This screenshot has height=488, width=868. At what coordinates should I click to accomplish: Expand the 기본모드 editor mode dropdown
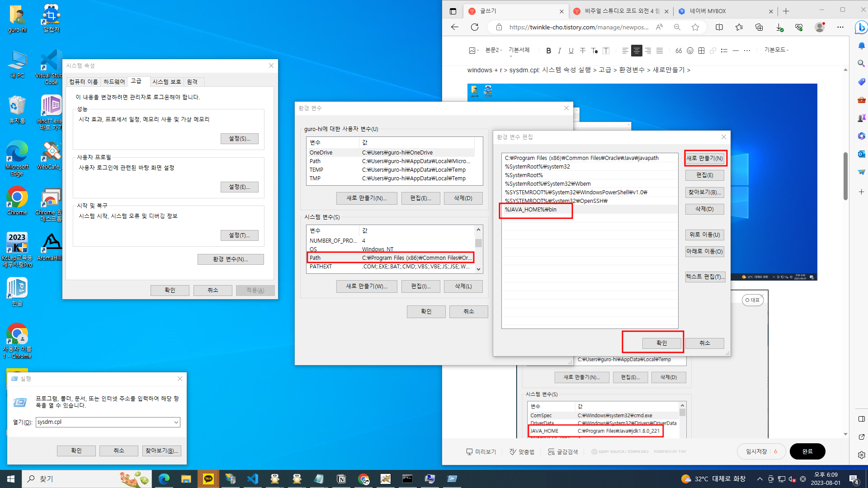pos(776,50)
